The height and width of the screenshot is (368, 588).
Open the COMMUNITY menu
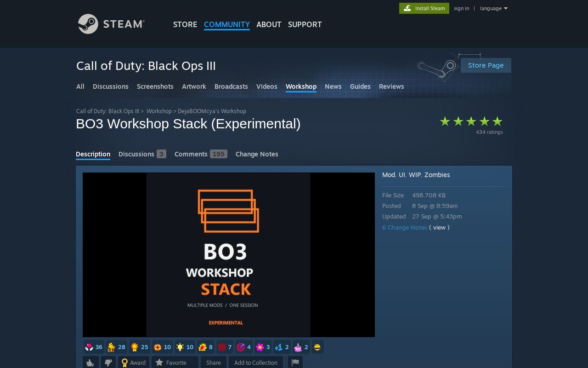click(227, 24)
